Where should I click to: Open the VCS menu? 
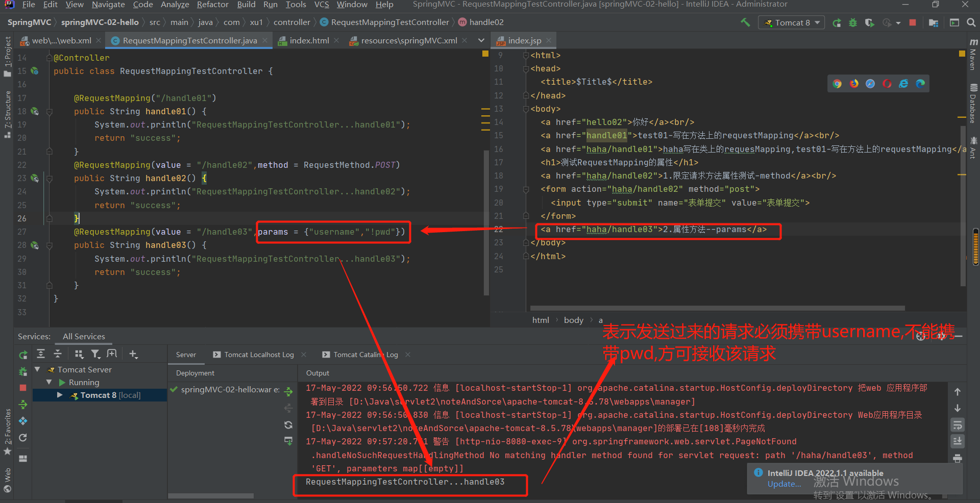[x=322, y=5]
